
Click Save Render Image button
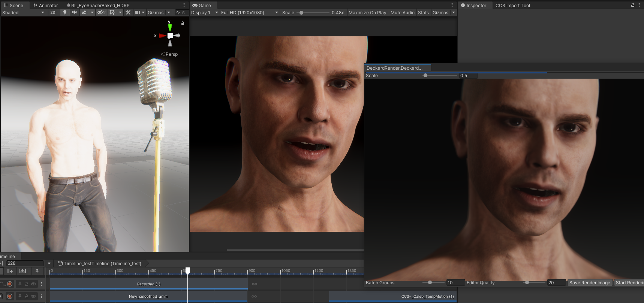point(590,282)
